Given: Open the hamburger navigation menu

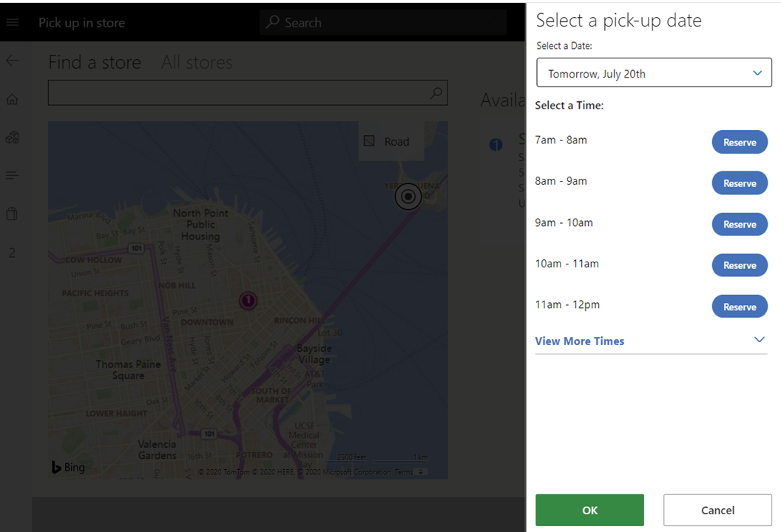Looking at the screenshot, I should [12, 22].
